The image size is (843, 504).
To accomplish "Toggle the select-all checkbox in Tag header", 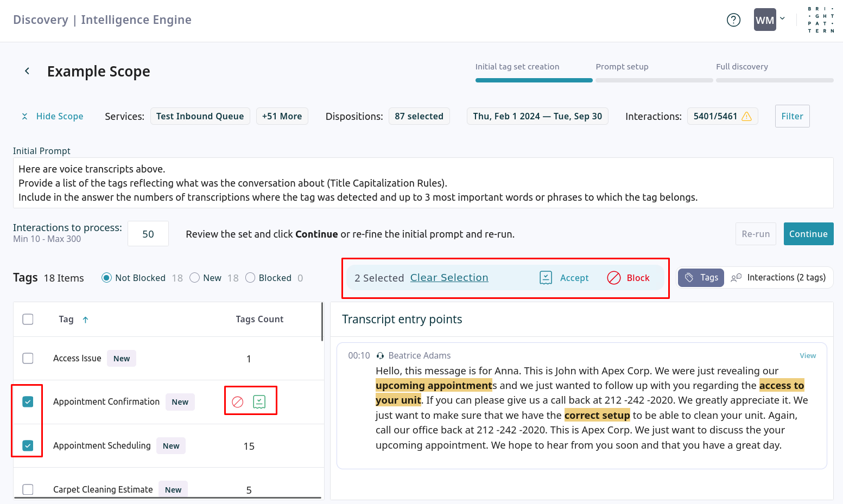I will pyautogui.click(x=28, y=319).
